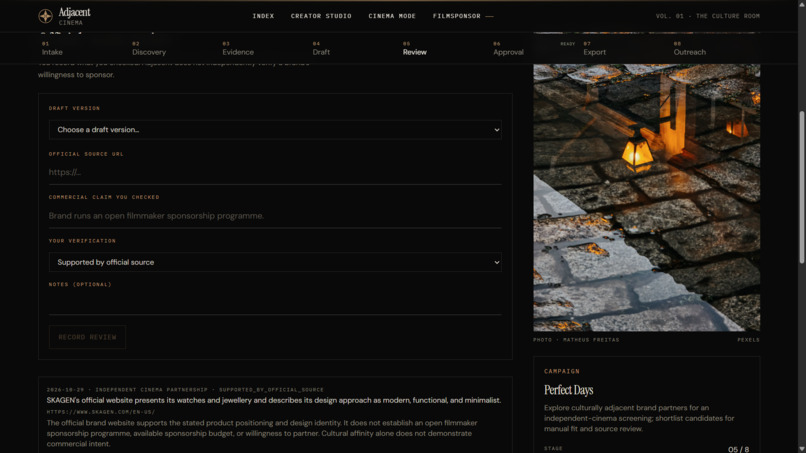Click the CAMPAIGN heading label
This screenshot has width=806, height=453.
pyautogui.click(x=562, y=371)
